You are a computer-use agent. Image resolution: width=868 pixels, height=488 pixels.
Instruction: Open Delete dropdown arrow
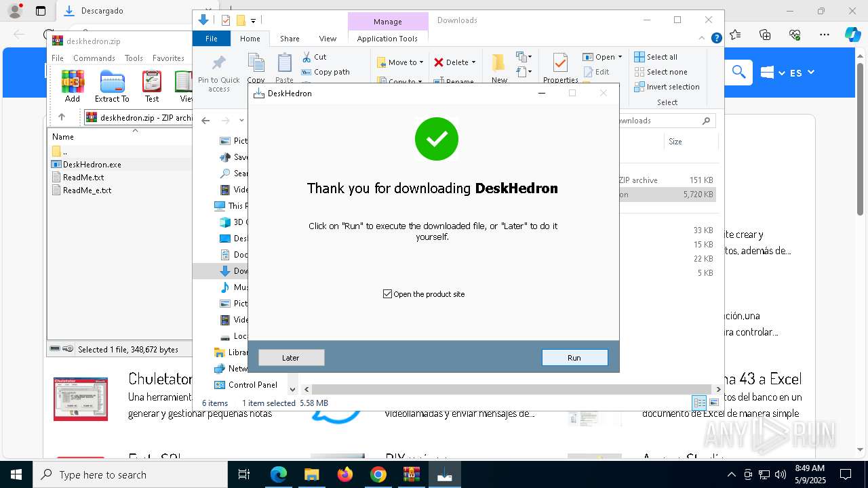pyautogui.click(x=473, y=62)
